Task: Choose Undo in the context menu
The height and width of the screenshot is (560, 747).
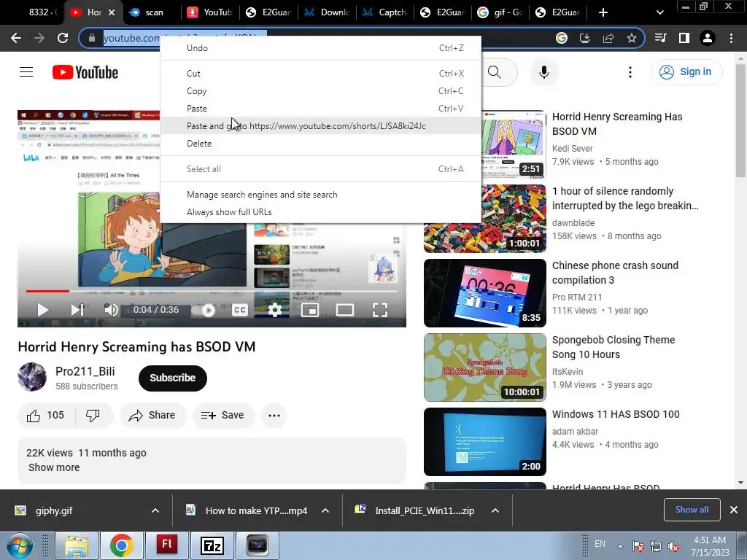Action: [x=321, y=48]
